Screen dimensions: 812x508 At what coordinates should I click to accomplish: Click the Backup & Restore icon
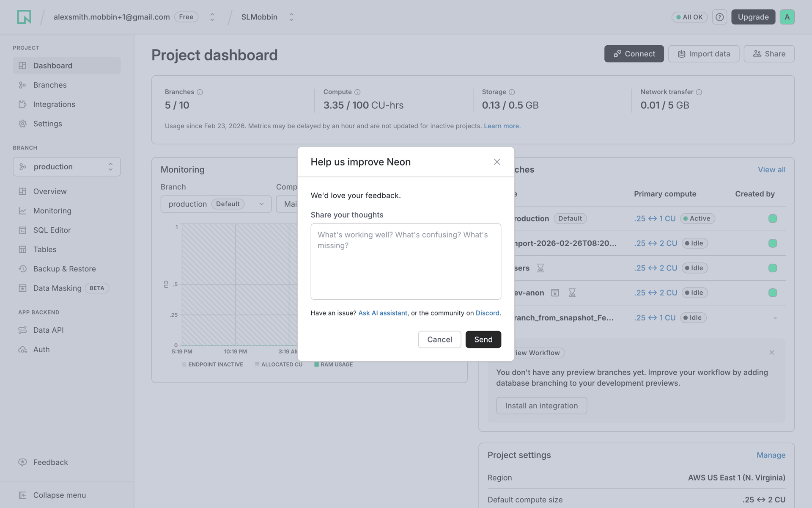point(22,269)
